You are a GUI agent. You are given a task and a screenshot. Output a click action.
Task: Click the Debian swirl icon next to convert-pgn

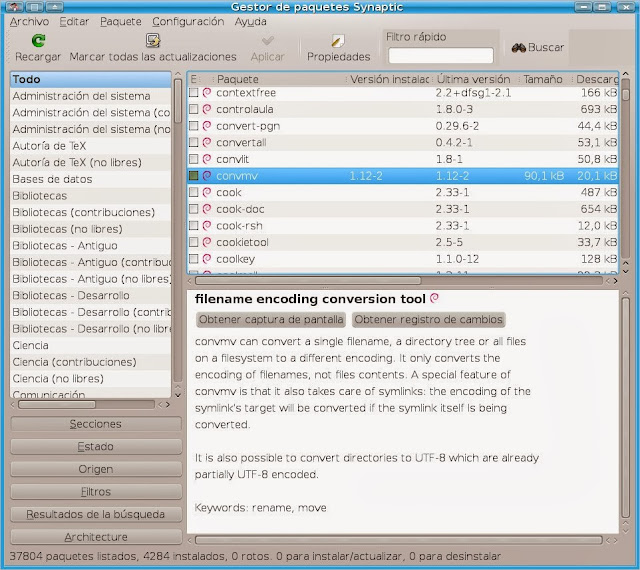click(x=207, y=126)
